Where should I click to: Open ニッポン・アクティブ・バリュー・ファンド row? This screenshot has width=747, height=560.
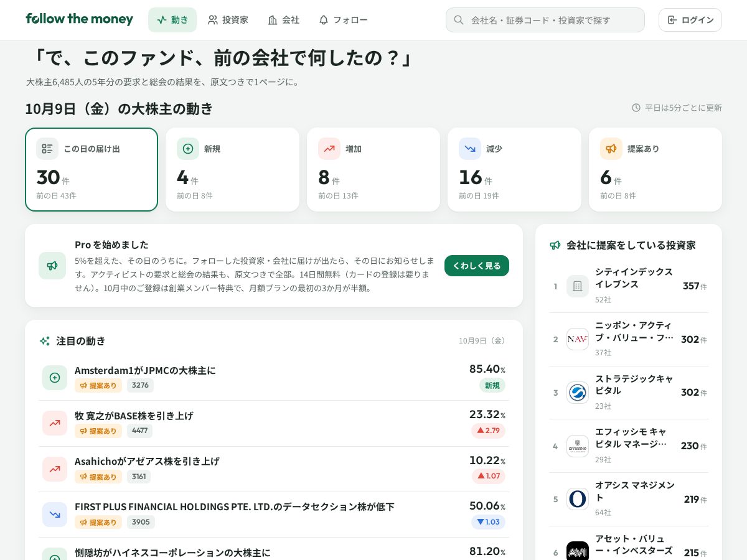click(x=629, y=339)
